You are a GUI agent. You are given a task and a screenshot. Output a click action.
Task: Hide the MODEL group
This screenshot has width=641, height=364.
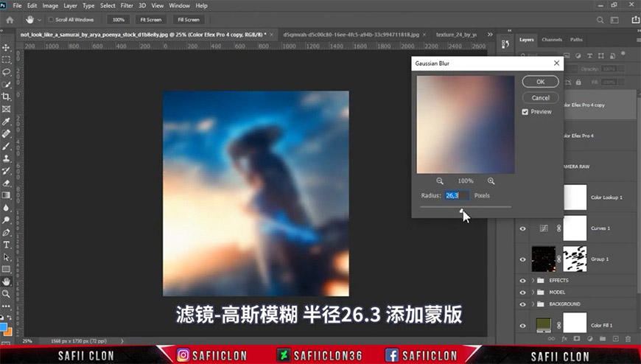coord(522,293)
